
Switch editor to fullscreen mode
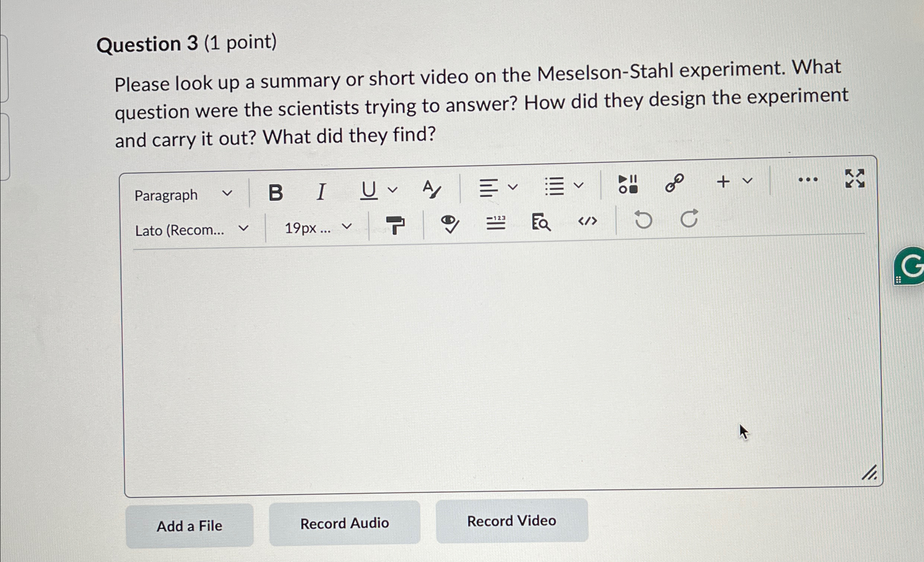click(855, 178)
